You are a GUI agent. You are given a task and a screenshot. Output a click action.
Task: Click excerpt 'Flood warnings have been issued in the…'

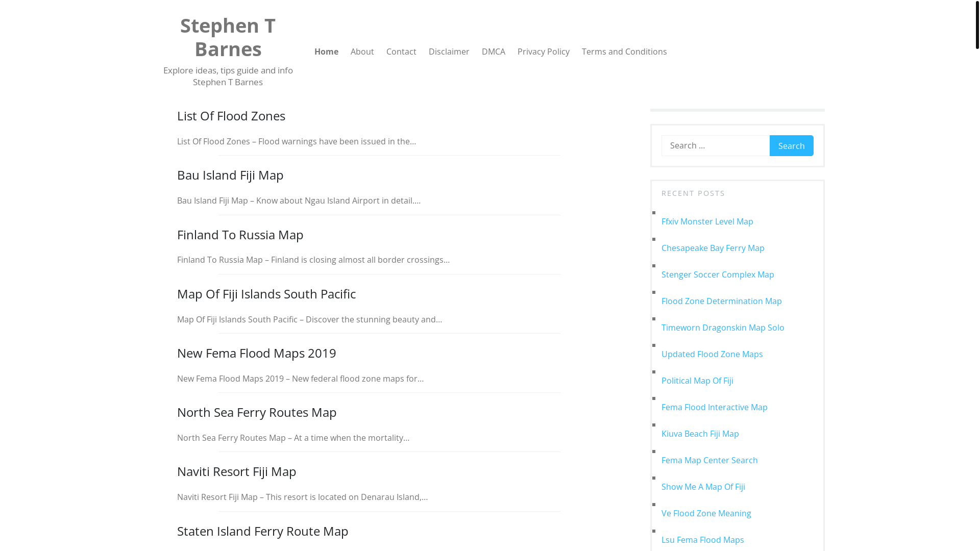point(337,141)
